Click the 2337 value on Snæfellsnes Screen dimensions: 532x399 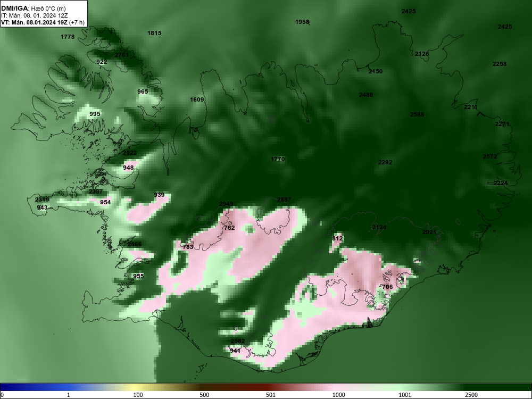click(96, 192)
